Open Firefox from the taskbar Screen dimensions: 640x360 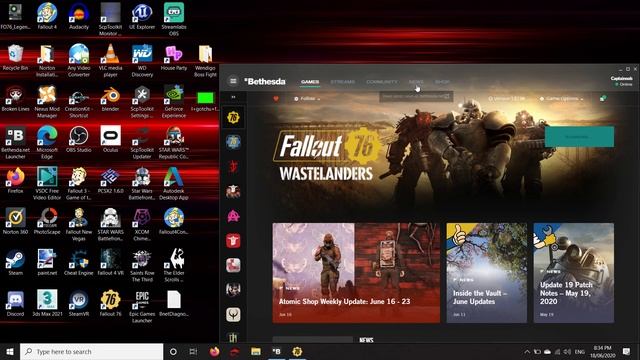214,351
